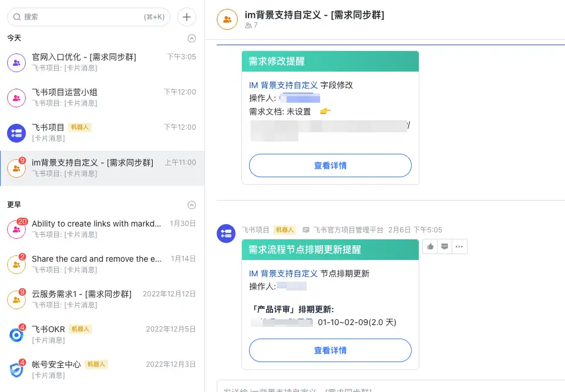This screenshot has height=392, width=565.
Task: Click 「产品评审」排期更新 text
Action: [x=291, y=310]
